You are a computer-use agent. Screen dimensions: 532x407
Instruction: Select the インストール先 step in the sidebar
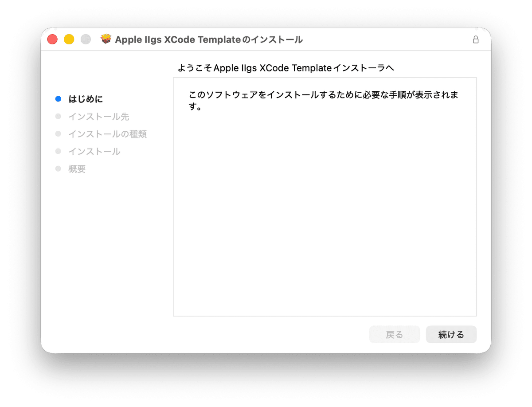pyautogui.click(x=98, y=116)
